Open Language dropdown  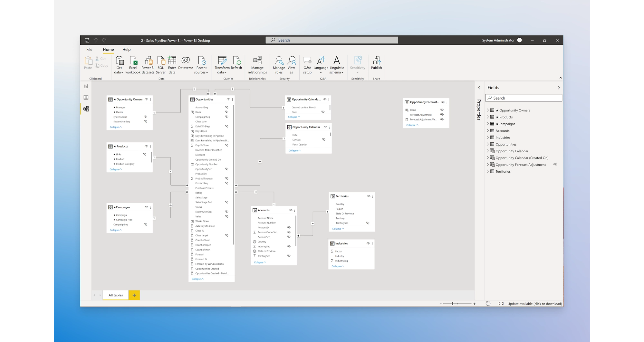(x=321, y=65)
